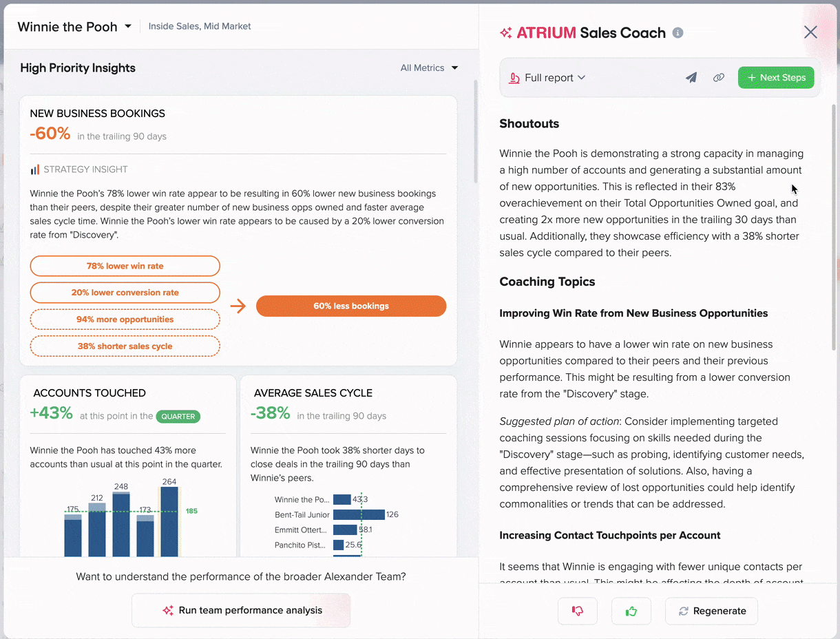Click the bar labeled 248 in Accounts Touched chart

[x=121, y=525]
